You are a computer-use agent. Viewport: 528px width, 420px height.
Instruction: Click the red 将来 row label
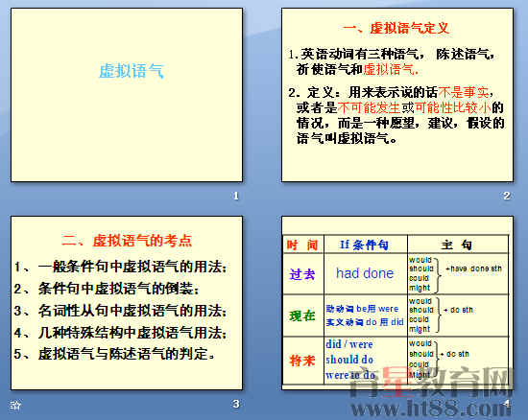pos(302,361)
